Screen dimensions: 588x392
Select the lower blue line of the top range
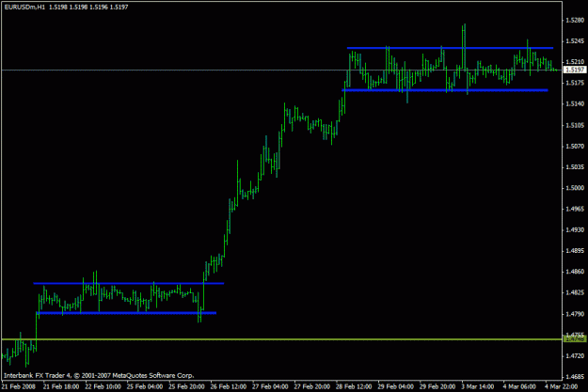445,90
